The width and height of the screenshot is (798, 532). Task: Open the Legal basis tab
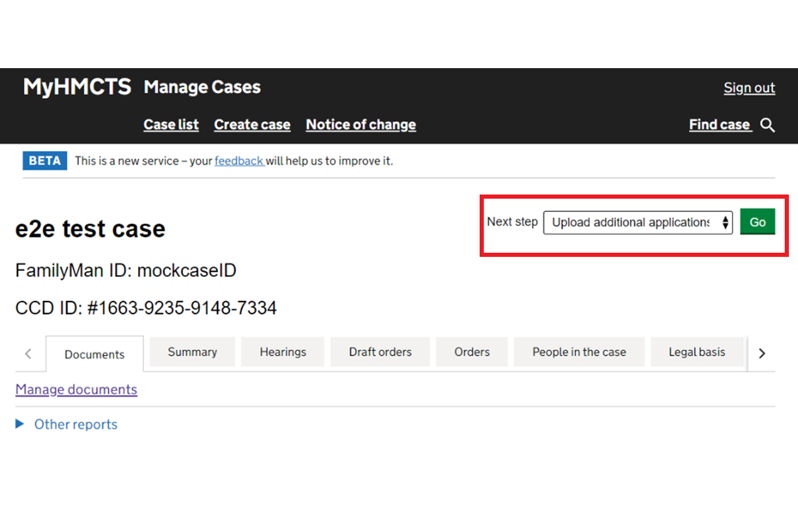pos(697,352)
